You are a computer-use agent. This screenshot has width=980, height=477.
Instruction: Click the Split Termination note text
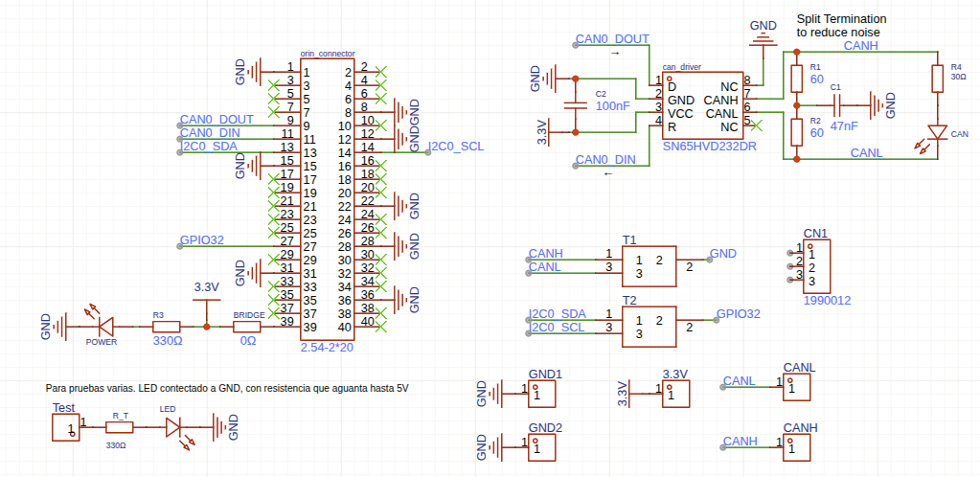point(842,26)
